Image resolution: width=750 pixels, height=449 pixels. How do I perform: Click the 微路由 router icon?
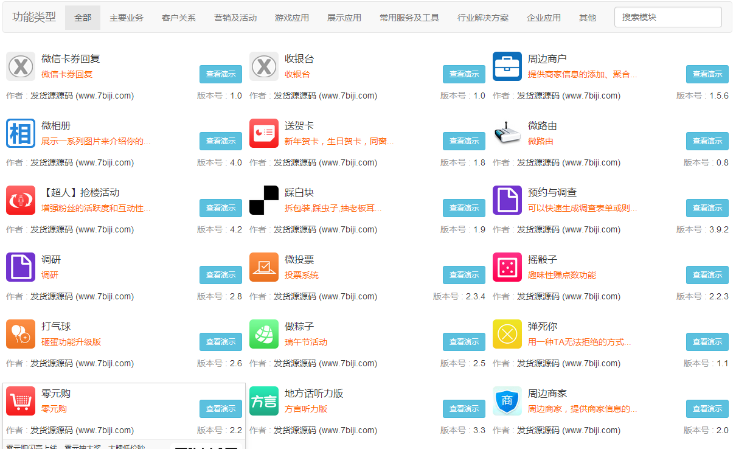pos(507,133)
